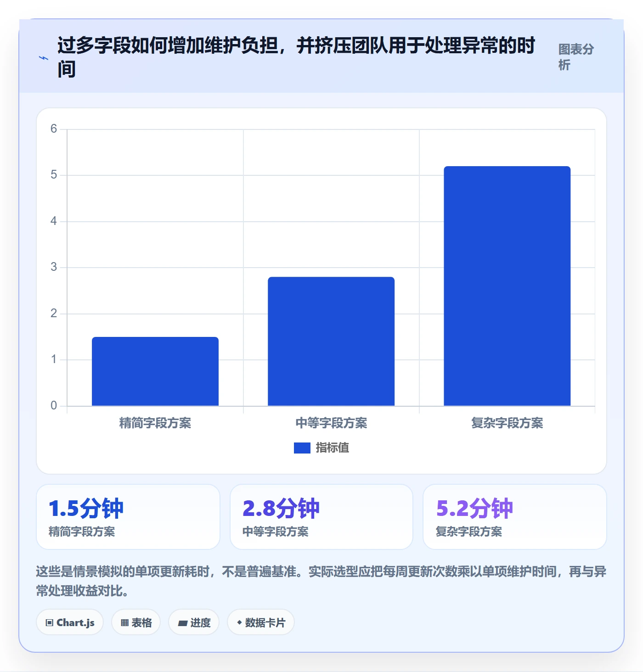Image resolution: width=643 pixels, height=672 pixels.
Task: Click the 1.5分钟 data card
Action: pyautogui.click(x=128, y=517)
